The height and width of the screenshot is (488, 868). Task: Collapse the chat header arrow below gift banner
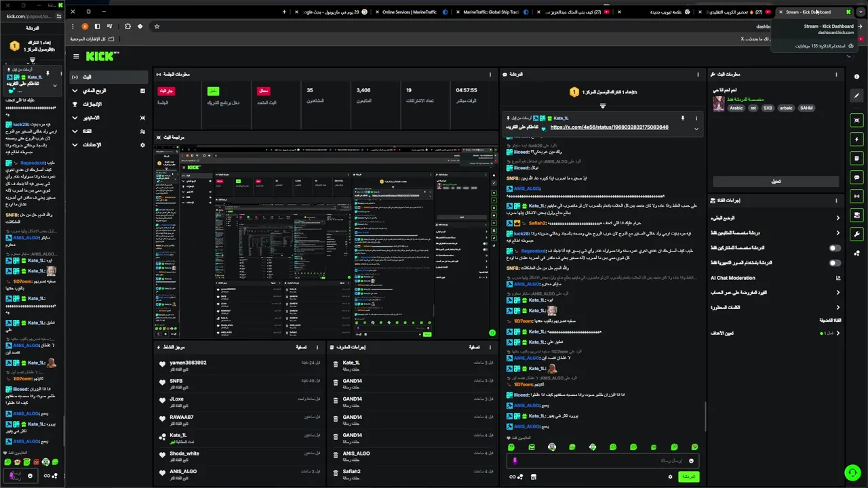pos(602,106)
